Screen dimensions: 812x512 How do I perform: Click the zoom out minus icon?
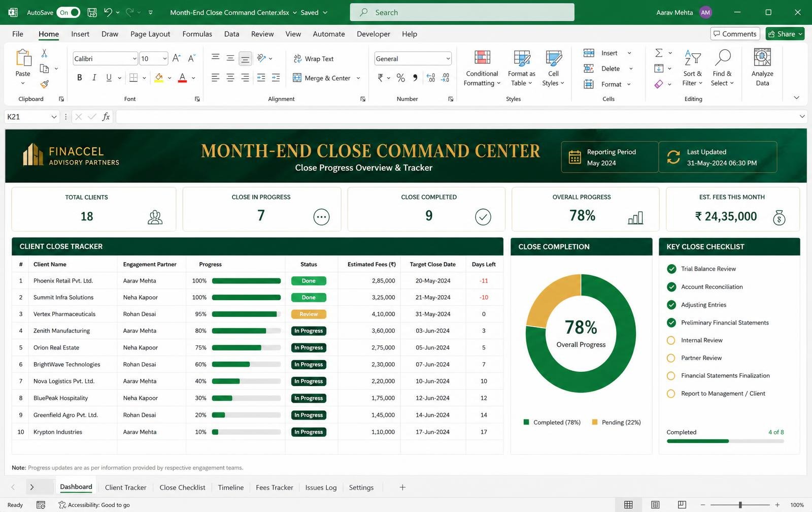pos(703,504)
